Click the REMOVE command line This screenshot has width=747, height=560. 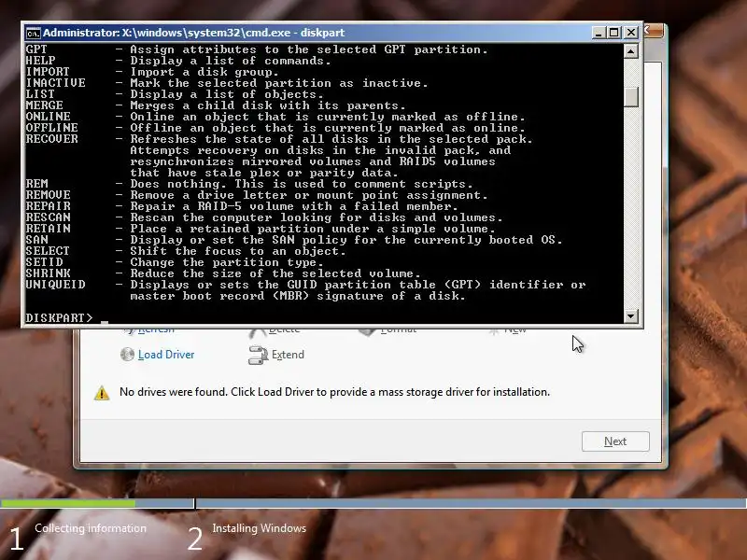pyautogui.click(x=257, y=195)
